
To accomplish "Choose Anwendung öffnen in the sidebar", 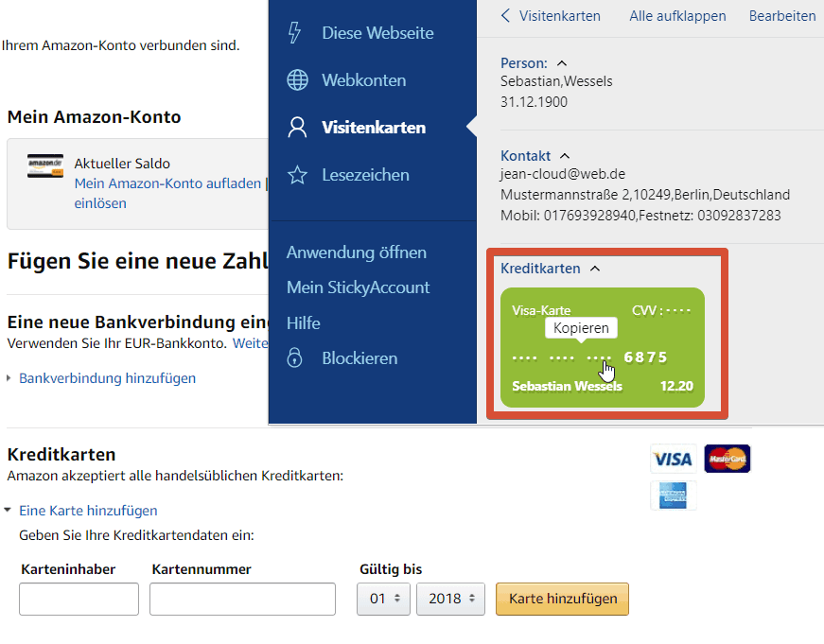I will (357, 252).
